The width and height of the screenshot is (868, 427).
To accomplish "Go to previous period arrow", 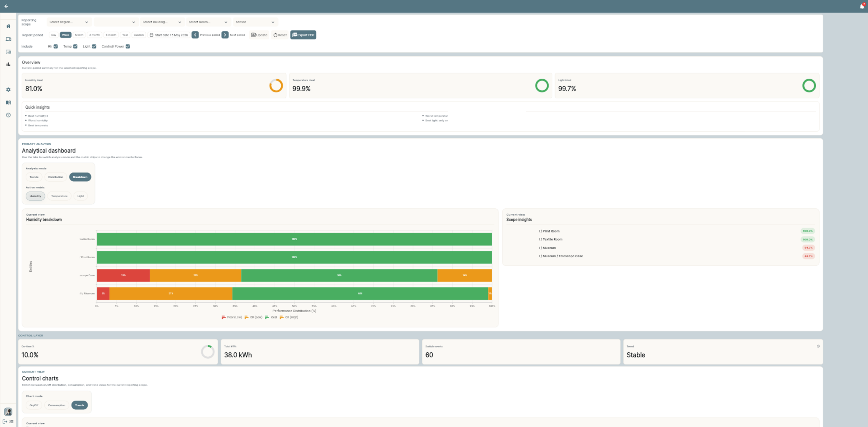I will pyautogui.click(x=195, y=35).
